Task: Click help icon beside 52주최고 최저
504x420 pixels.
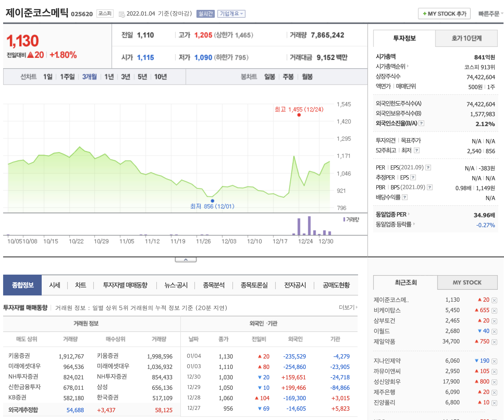Action: click(417, 150)
